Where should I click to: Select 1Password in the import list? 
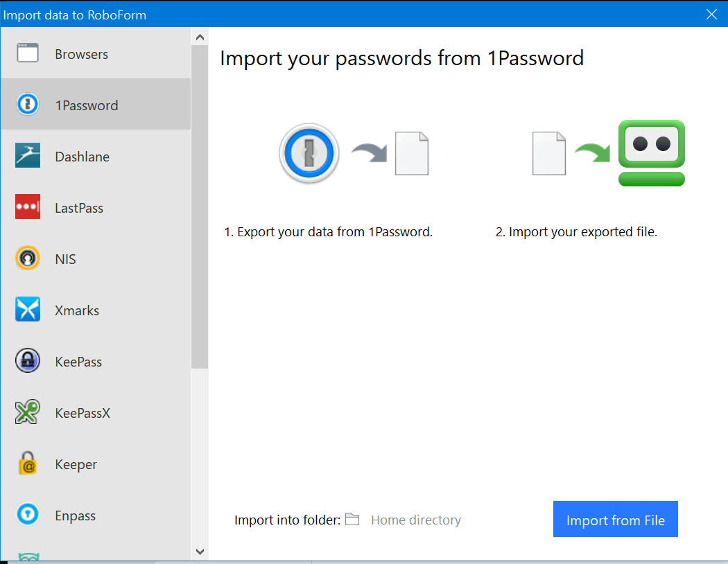coord(96,105)
